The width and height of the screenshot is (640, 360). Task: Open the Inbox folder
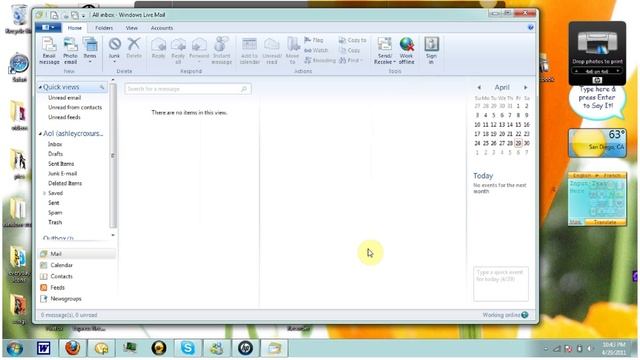point(55,144)
